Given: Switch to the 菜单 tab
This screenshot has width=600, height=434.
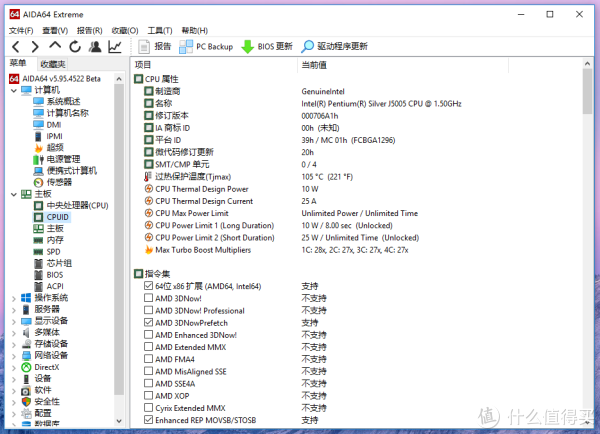Looking at the screenshot, I should [18, 63].
